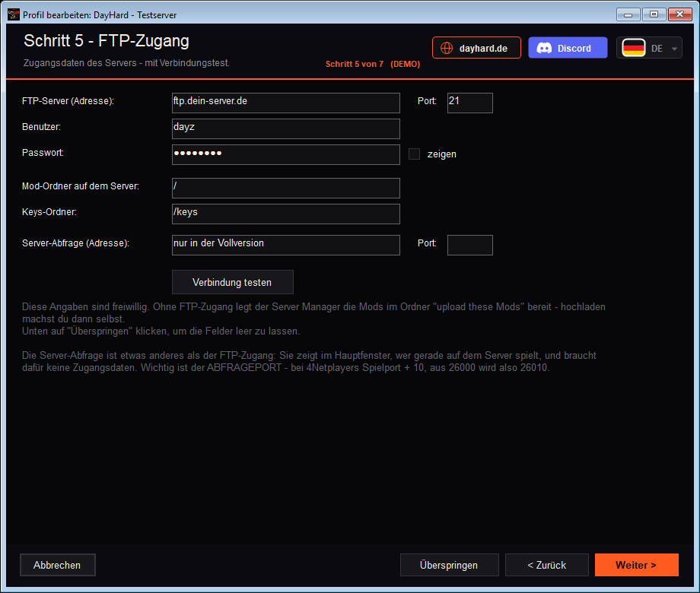
Task: Focus the Passwort input field
Action: tap(286, 155)
